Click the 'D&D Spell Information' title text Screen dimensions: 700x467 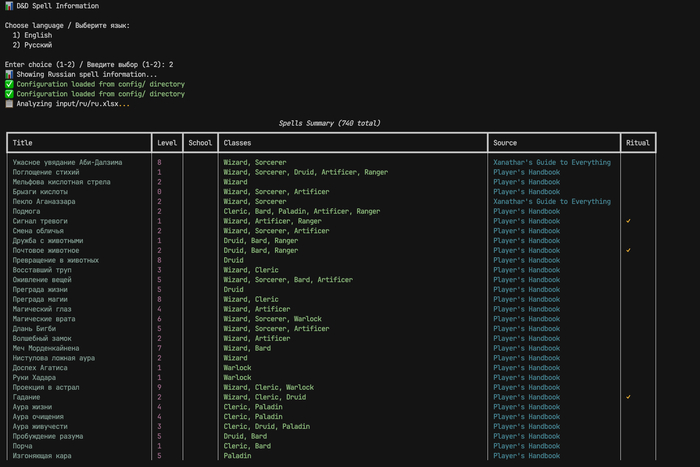pos(58,6)
